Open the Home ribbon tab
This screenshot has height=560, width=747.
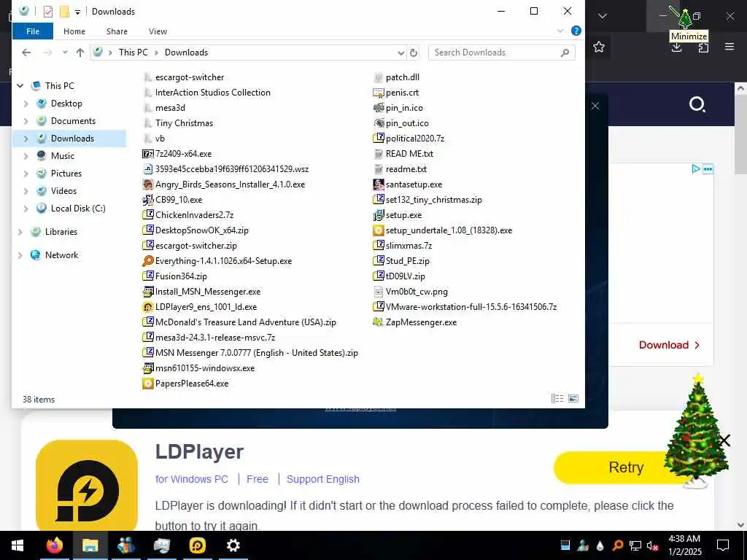[x=74, y=31]
